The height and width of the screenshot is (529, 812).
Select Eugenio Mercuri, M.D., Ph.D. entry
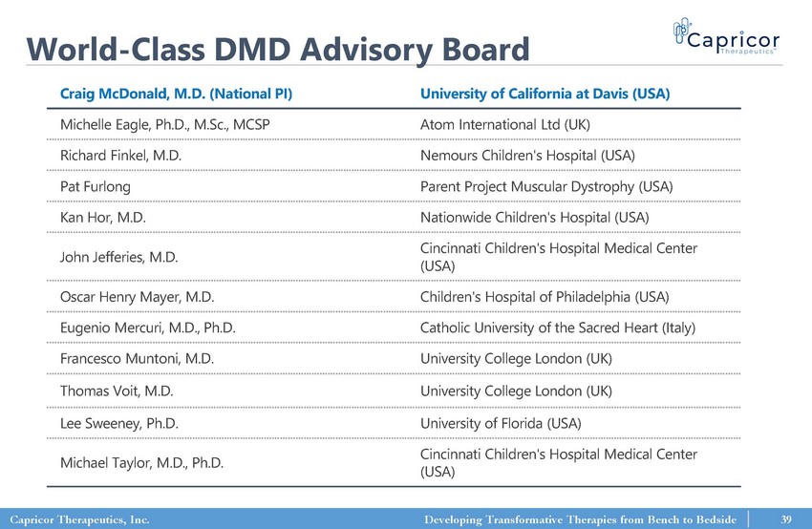tap(148, 328)
